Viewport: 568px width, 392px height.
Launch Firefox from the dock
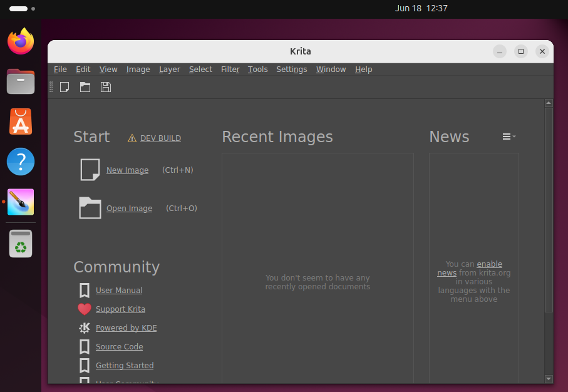[x=21, y=41]
